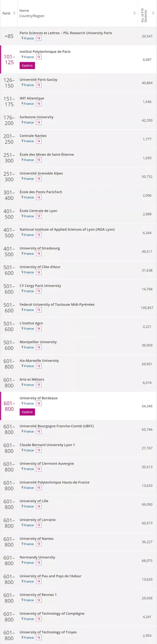Sort table by Rank column arrows

(14, 13)
